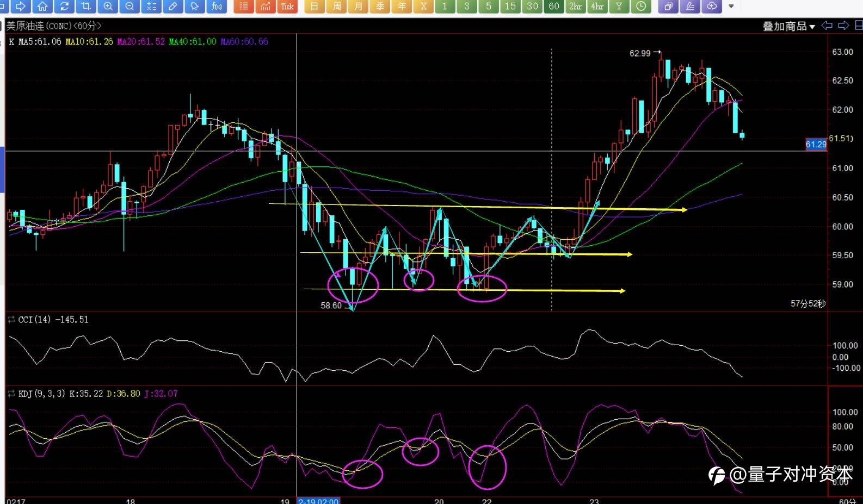Switch indicator using the CCI swap icon

coord(11,319)
